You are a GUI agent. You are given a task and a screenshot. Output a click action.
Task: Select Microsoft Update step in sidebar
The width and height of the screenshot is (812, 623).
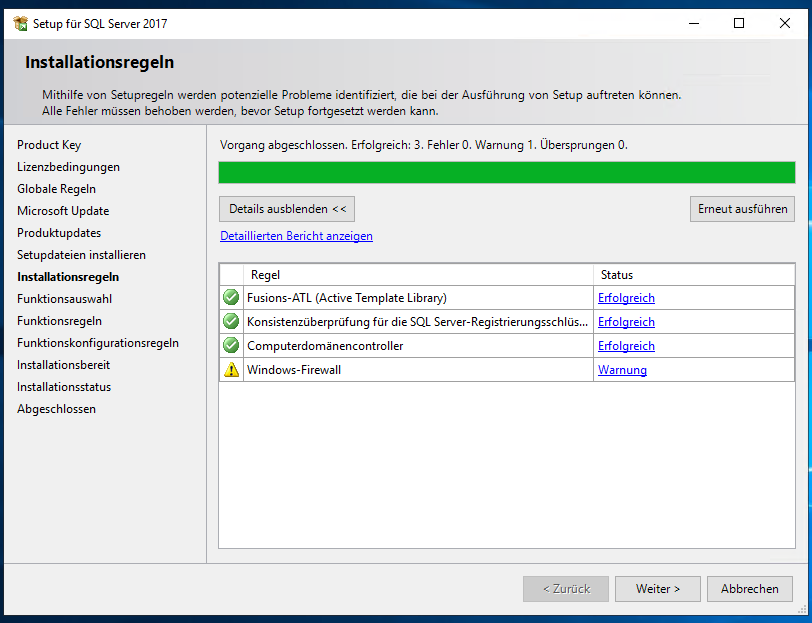[x=63, y=211]
